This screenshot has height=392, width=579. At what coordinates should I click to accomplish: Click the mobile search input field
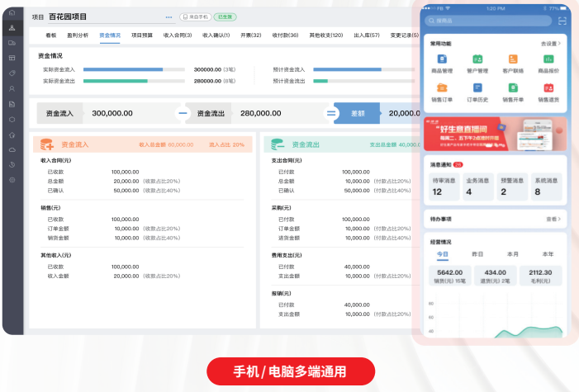point(487,21)
